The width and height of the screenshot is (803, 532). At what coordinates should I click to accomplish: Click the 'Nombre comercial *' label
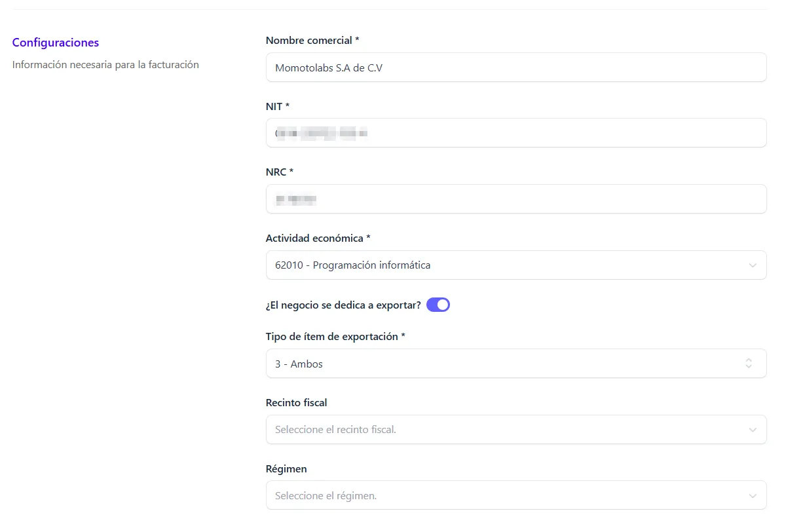(x=312, y=41)
